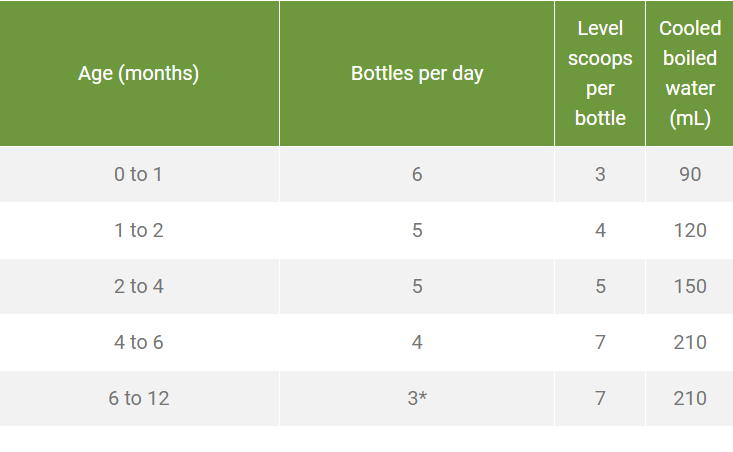Click the 4 bottles per day cell
Viewport: 733px width, 452px height.
click(417, 343)
